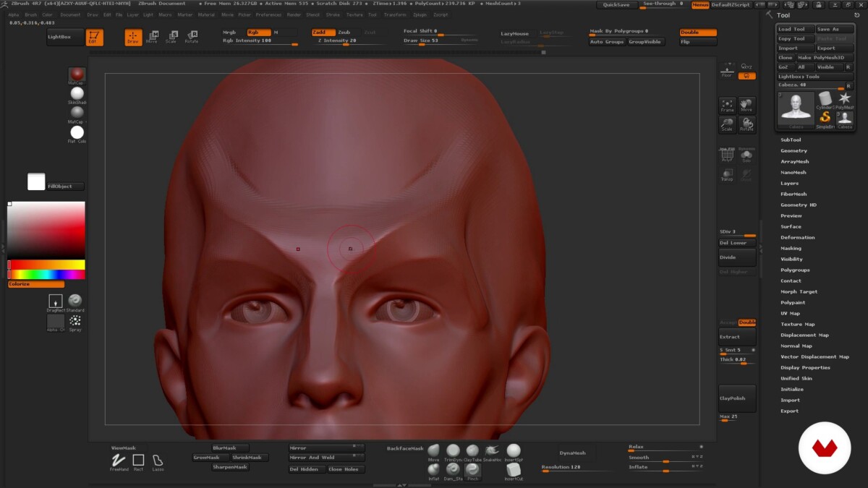Click the Frame icon in the right shelf
The width and height of the screenshot is (868, 488).
tap(728, 105)
